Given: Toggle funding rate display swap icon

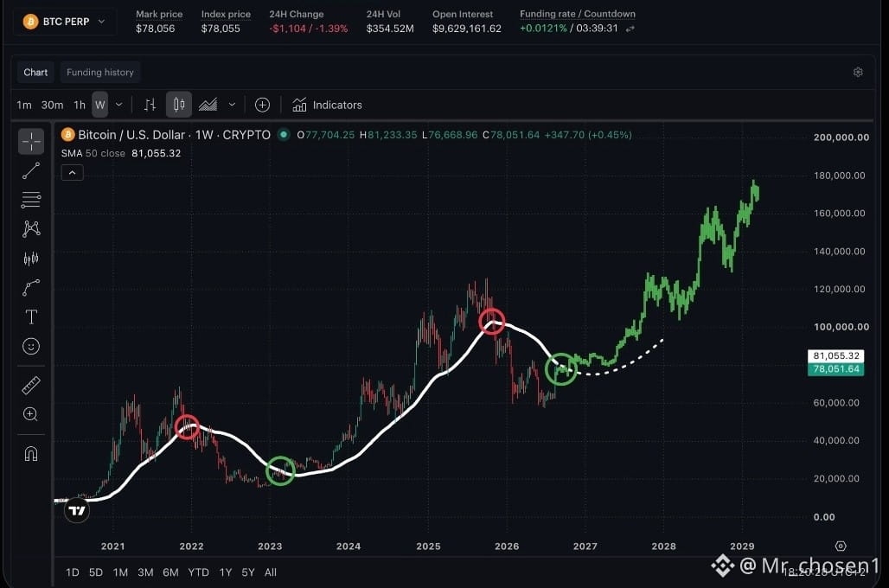Looking at the screenshot, I should (x=630, y=29).
